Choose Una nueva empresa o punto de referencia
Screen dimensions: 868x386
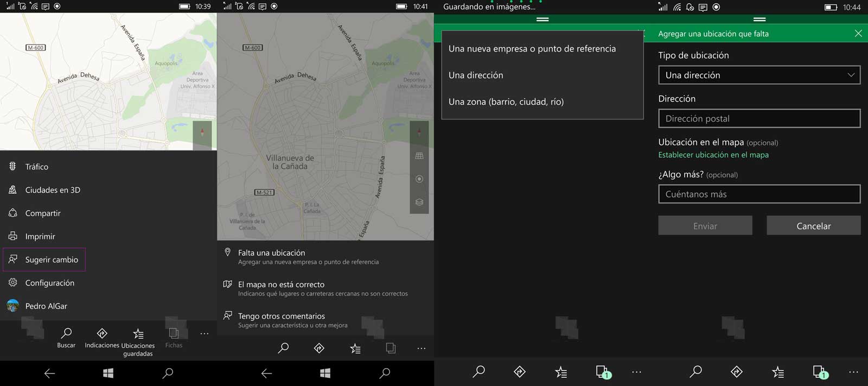[542, 48]
